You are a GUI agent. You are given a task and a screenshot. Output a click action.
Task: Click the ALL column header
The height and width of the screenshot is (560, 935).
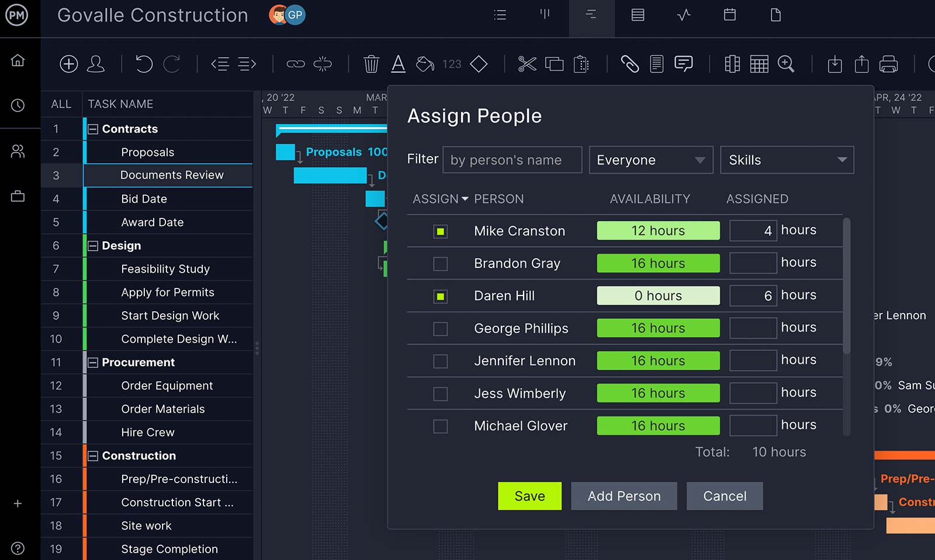[x=61, y=103]
